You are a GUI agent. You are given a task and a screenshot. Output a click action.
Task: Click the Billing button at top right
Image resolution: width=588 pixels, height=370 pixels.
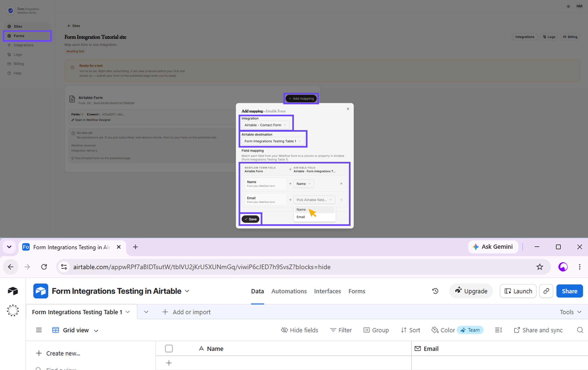(570, 37)
